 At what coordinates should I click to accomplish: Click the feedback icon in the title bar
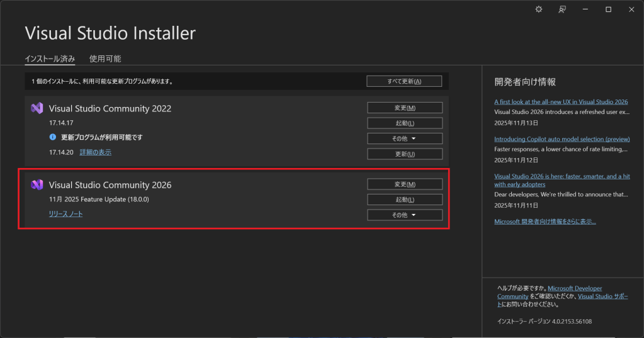[x=562, y=9]
